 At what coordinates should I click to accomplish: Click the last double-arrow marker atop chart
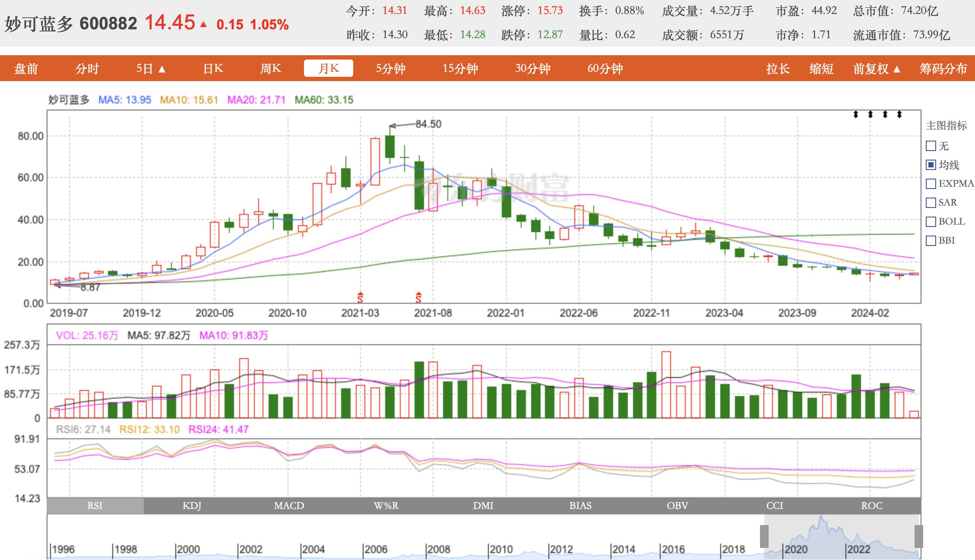(x=899, y=114)
